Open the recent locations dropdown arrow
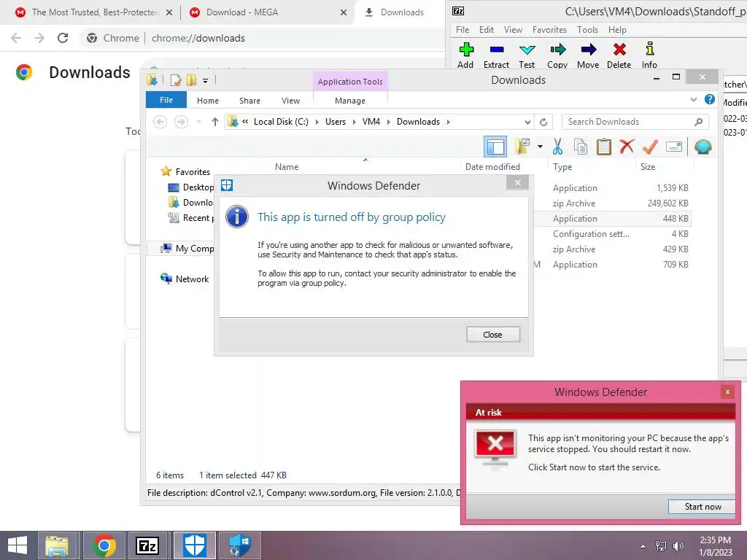 click(x=198, y=122)
